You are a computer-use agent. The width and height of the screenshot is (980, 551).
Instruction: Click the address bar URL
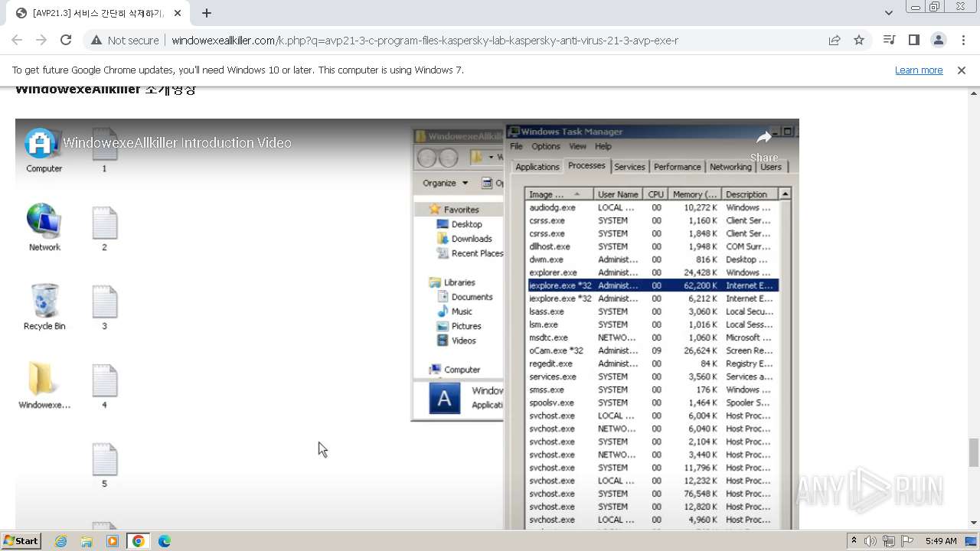[425, 41]
